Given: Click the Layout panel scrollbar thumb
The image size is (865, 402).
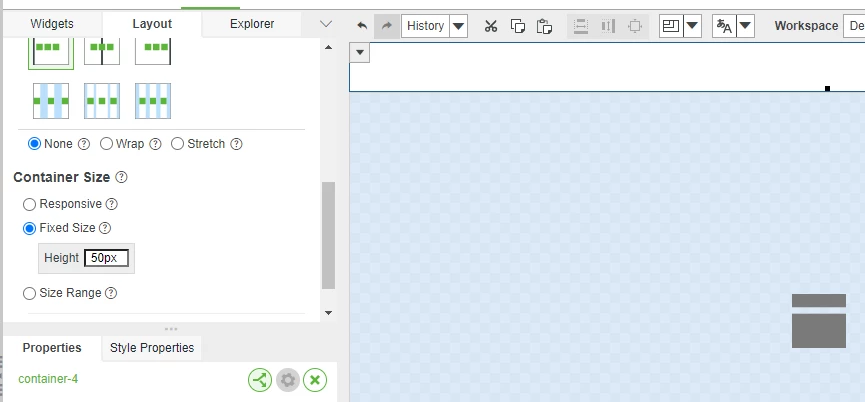Looking at the screenshot, I should pos(328,235).
